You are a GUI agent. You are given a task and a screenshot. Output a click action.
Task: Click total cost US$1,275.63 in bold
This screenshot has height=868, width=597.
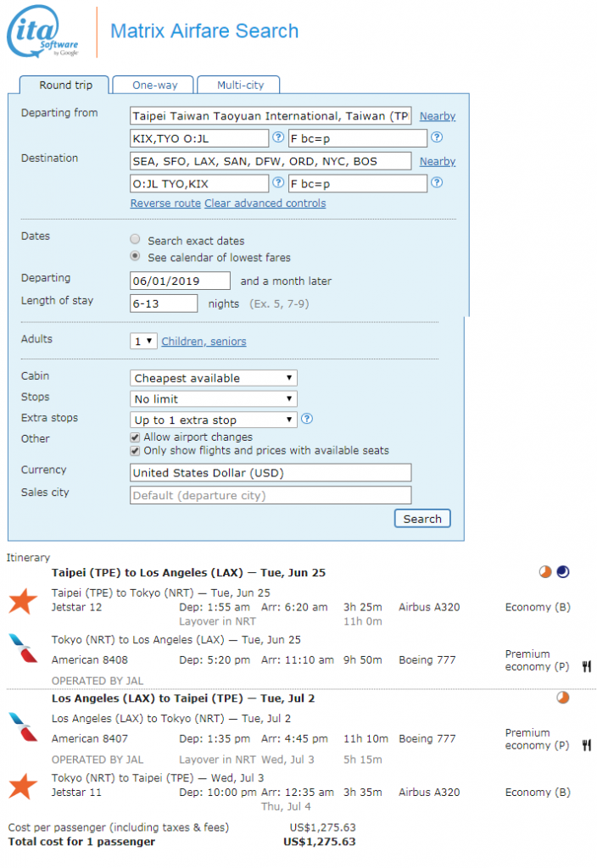[x=319, y=842]
